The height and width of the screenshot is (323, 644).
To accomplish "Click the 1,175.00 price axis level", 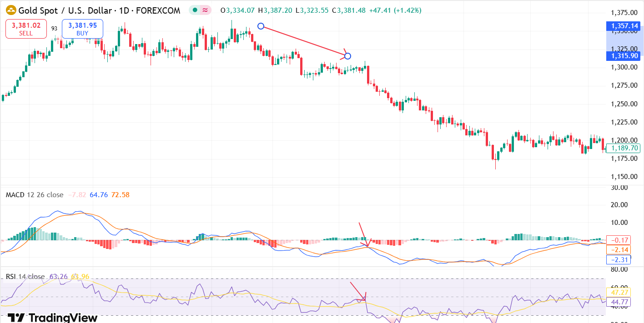I will pos(623,159).
